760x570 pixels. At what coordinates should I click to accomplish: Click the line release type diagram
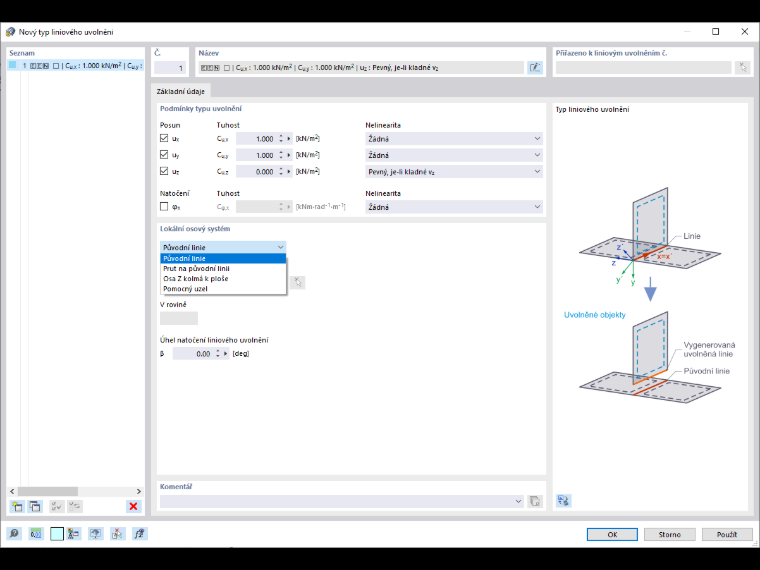[649, 296]
